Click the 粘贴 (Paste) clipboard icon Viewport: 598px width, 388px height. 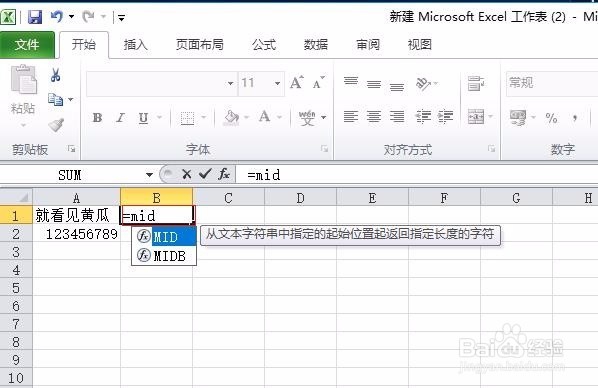coord(24,79)
